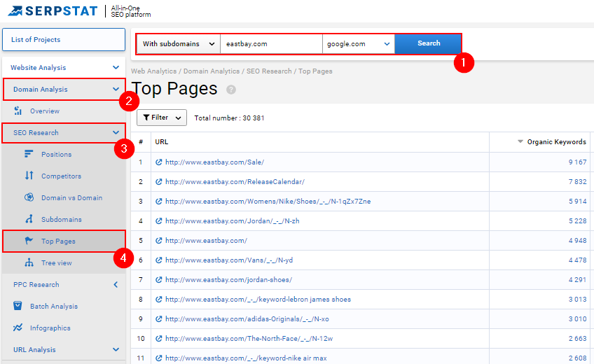Click the Batch Analysis icon
Viewport: 594px width, 364px height.
tap(18, 306)
